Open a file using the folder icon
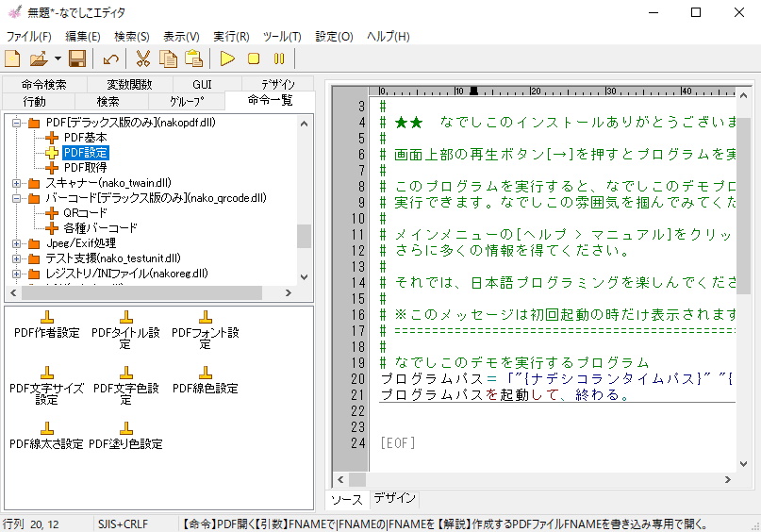761x532 pixels. point(39,58)
